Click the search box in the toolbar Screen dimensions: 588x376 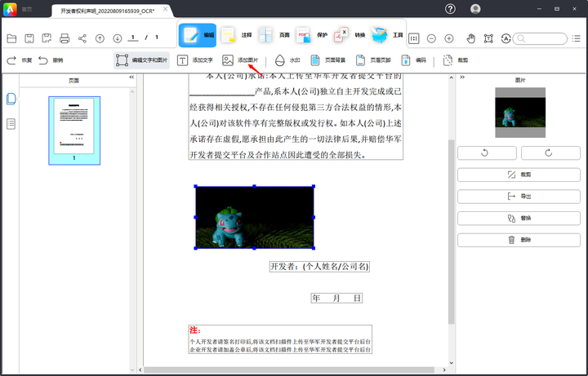point(540,38)
